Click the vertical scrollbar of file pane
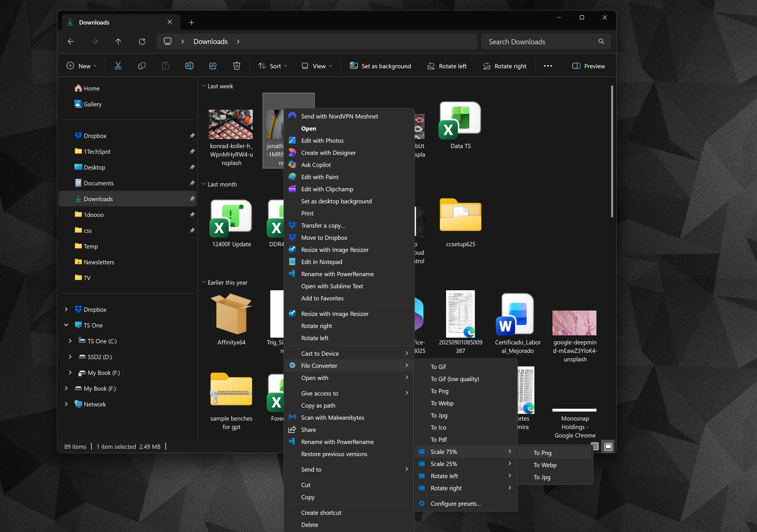 click(x=612, y=152)
